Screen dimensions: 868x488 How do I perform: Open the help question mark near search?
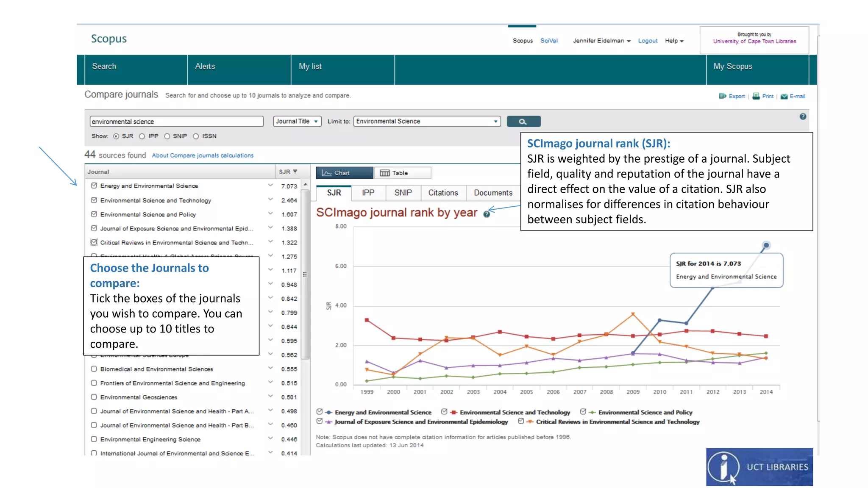coord(803,116)
